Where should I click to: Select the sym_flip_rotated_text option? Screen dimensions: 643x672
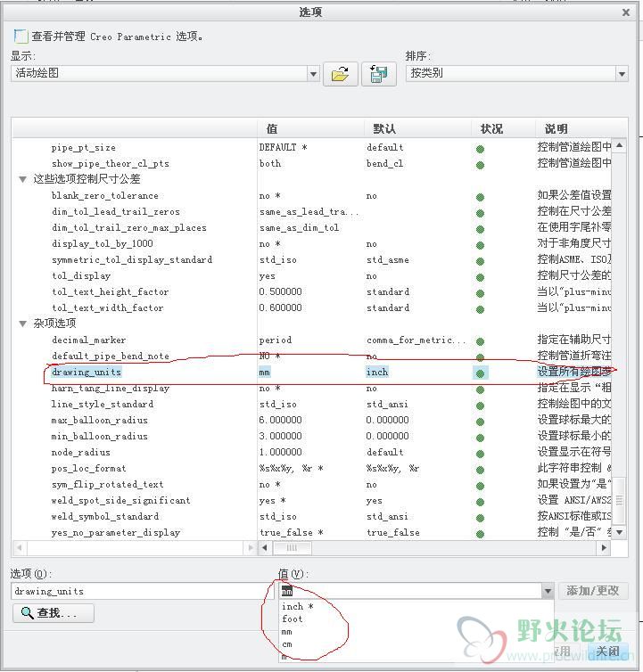pos(108,484)
